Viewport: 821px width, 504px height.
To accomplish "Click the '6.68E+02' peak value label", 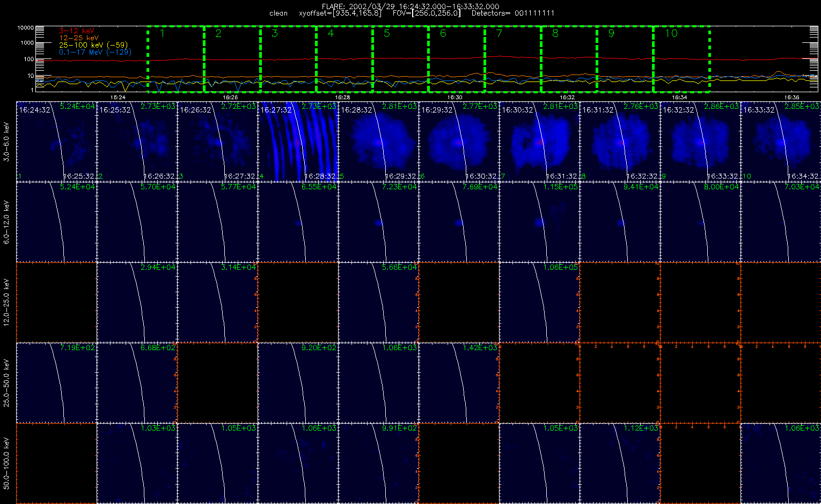I will pos(158,347).
